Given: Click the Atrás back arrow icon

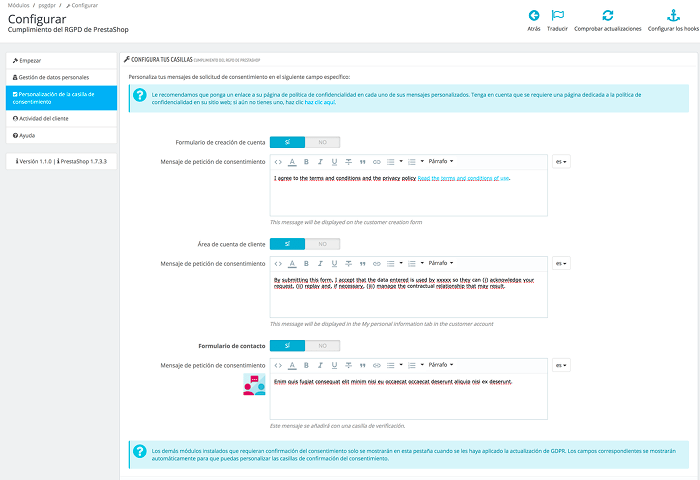Looking at the screenshot, I should coord(534,15).
